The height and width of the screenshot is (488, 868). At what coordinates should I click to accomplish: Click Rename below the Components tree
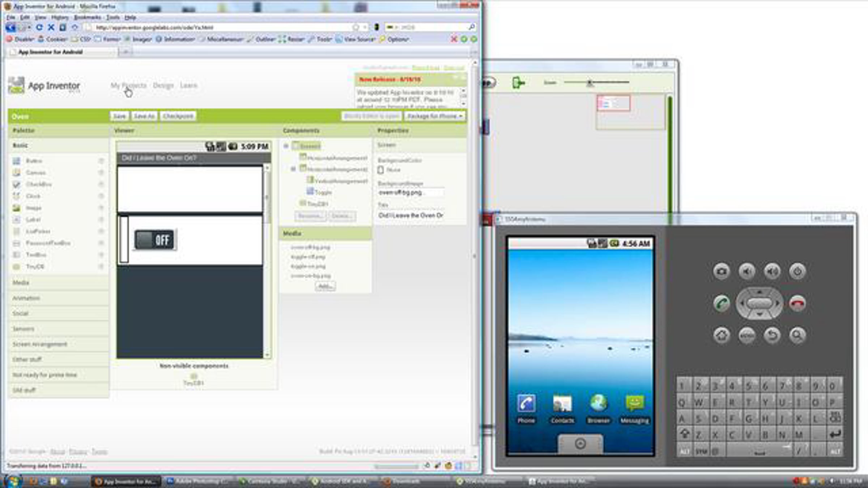(x=310, y=216)
